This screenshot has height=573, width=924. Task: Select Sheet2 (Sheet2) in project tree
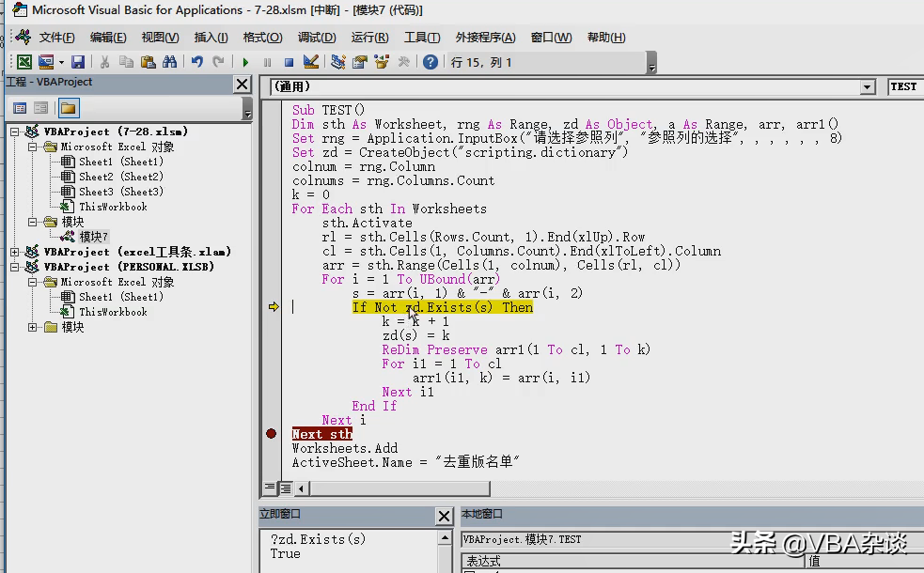tap(121, 176)
